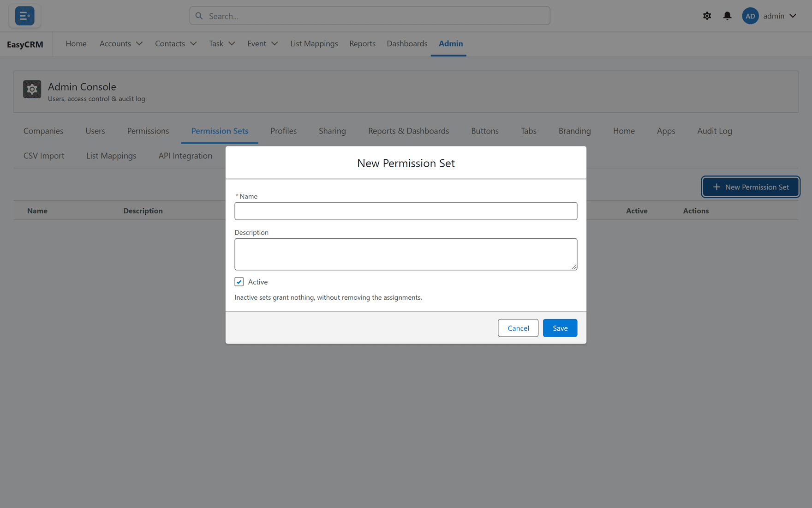
Task: Open List Mappings in top navigation
Action: [x=314, y=43]
